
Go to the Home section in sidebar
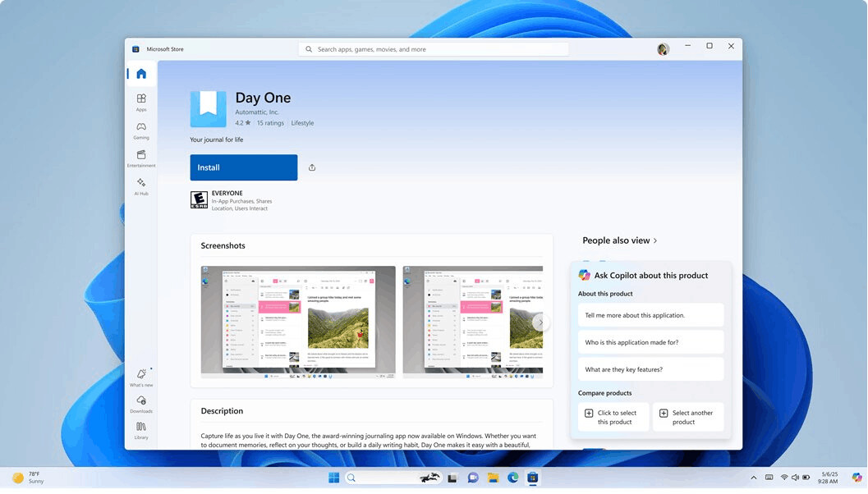pos(141,74)
